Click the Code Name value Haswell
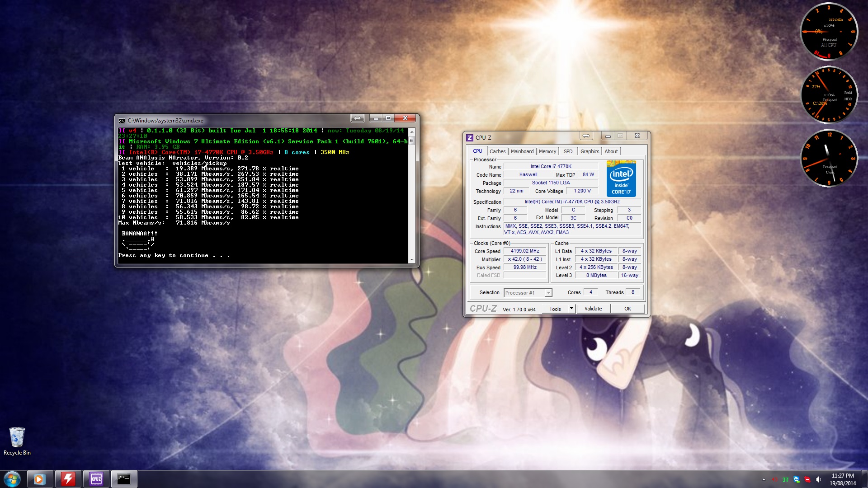Screen dimensions: 868x488 click(528, 174)
